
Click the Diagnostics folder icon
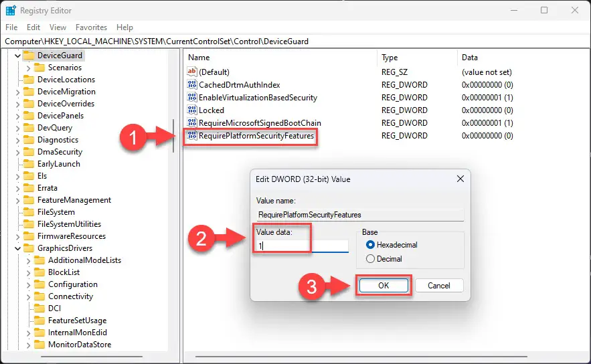(x=29, y=140)
